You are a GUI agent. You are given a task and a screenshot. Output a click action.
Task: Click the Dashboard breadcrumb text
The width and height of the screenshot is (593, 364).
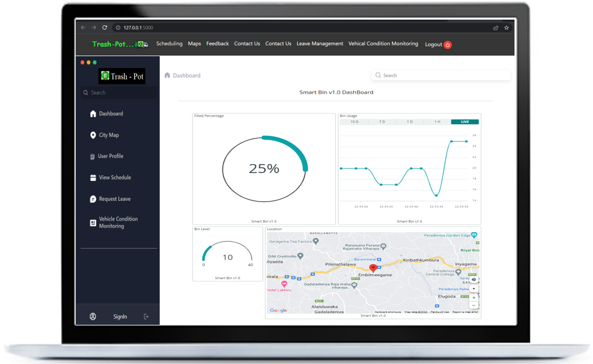(186, 76)
